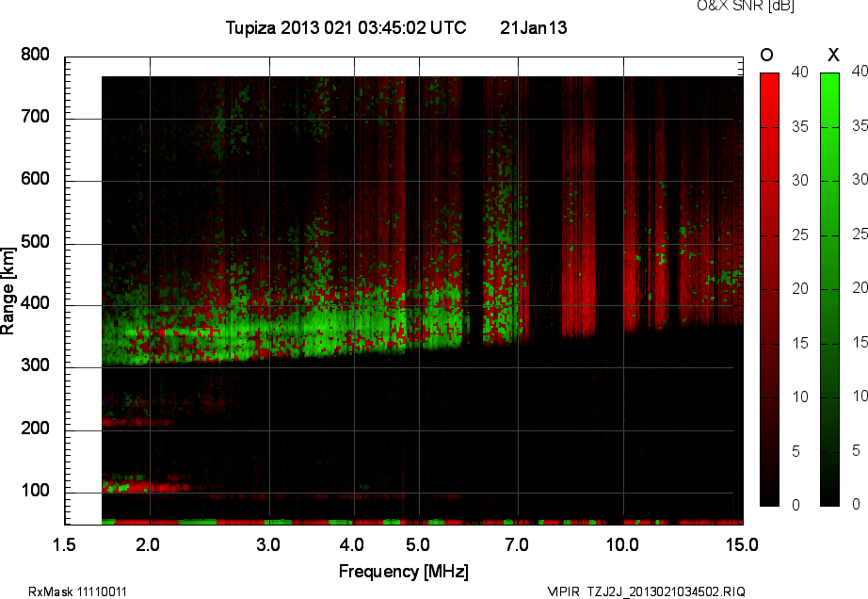This screenshot has height=599, width=868.
Task: Click the 25 label on O colorbar
Action: (799, 235)
